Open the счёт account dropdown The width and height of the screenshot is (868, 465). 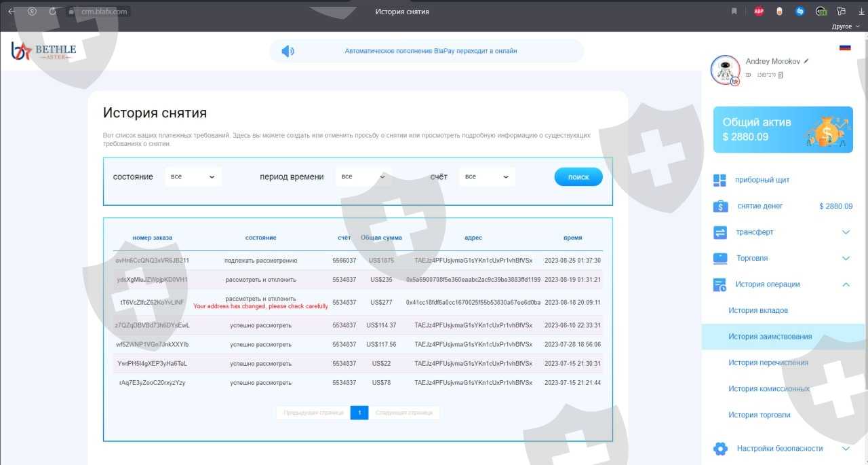pyautogui.click(x=487, y=176)
